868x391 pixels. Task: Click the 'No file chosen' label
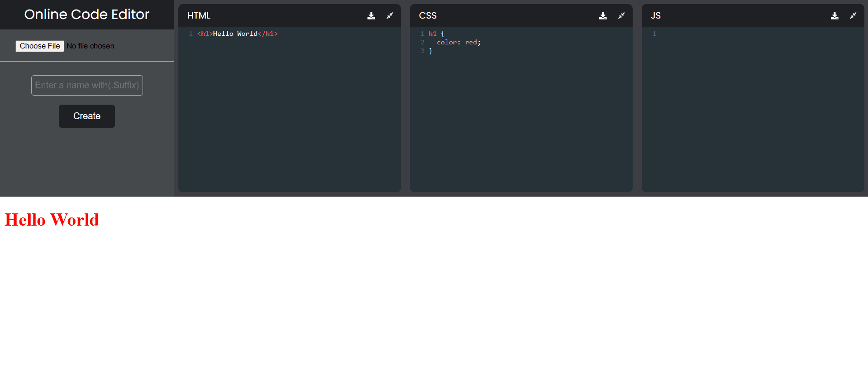(x=91, y=46)
